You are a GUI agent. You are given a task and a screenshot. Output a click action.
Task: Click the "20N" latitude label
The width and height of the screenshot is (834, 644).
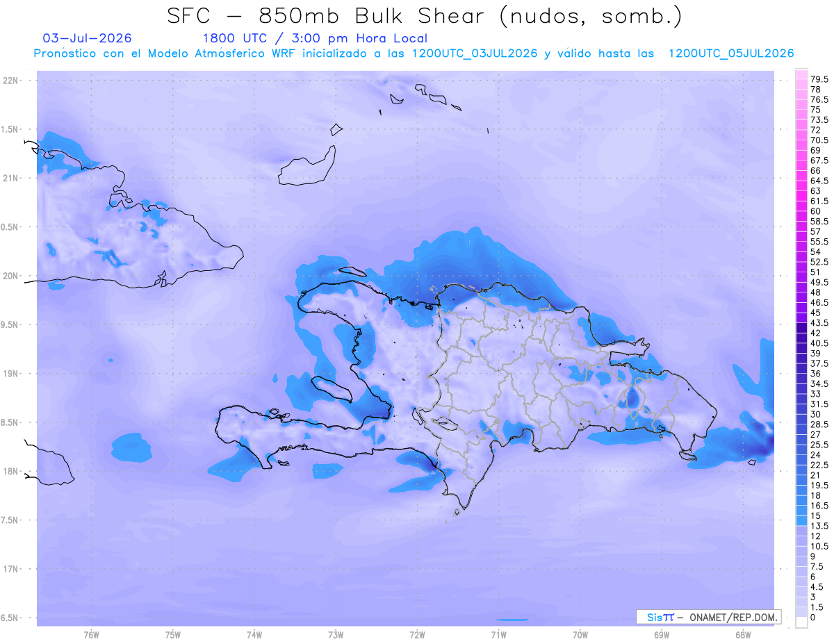tap(11, 276)
